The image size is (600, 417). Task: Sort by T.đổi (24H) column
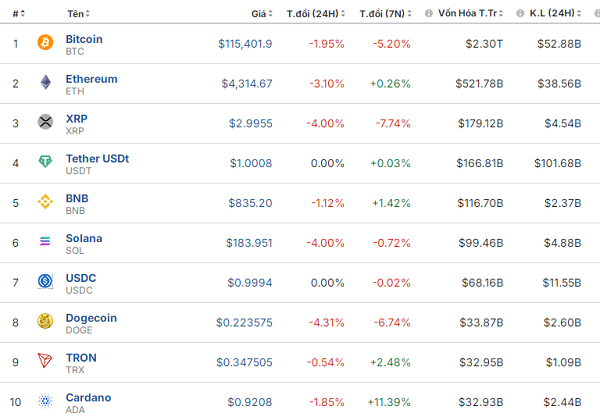coord(316,13)
